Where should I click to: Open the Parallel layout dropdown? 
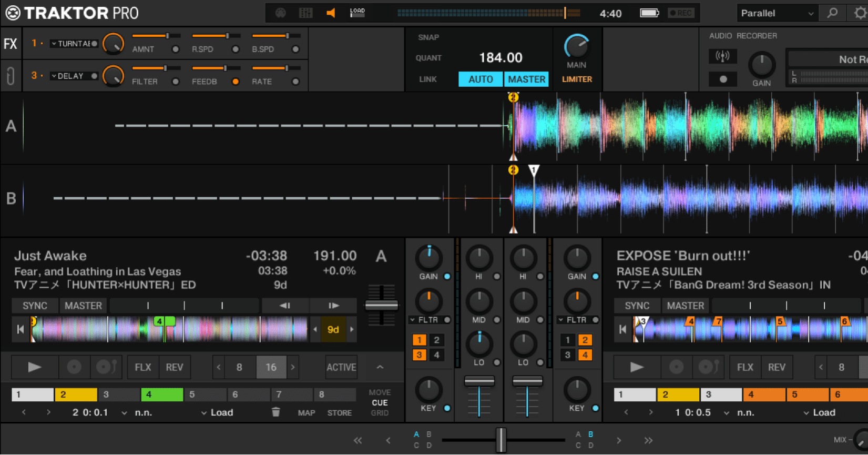pyautogui.click(x=777, y=13)
